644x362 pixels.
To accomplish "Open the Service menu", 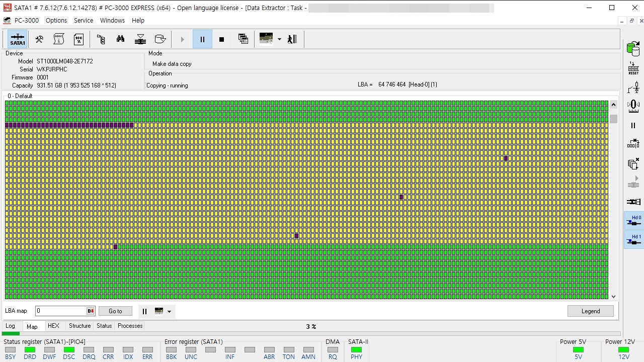I will point(83,21).
